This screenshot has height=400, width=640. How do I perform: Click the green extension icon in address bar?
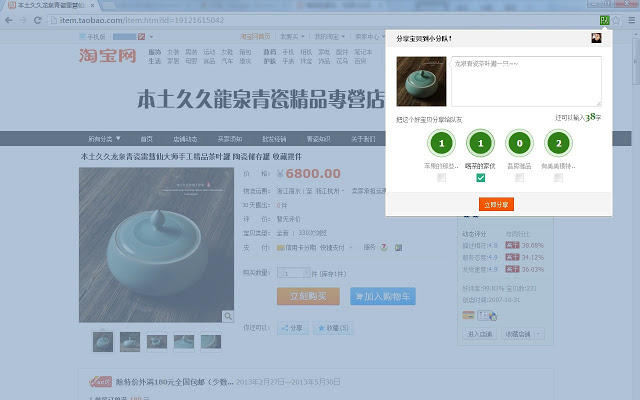pyautogui.click(x=604, y=20)
